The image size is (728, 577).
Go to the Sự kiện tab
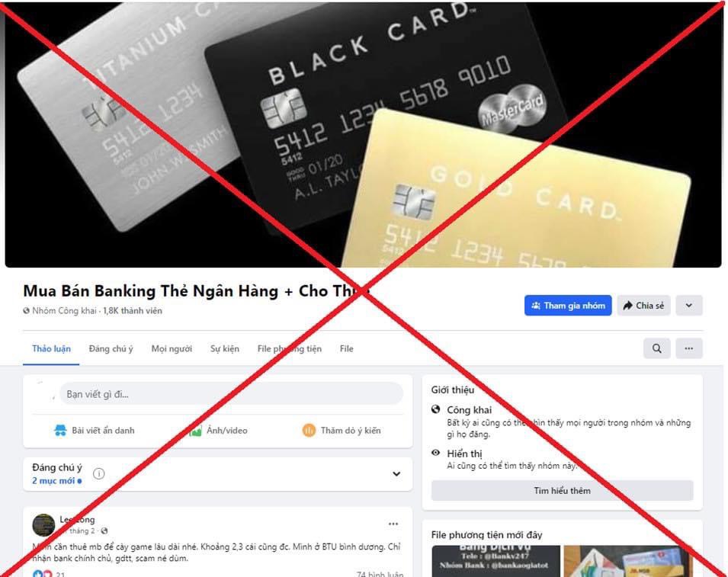point(225,348)
